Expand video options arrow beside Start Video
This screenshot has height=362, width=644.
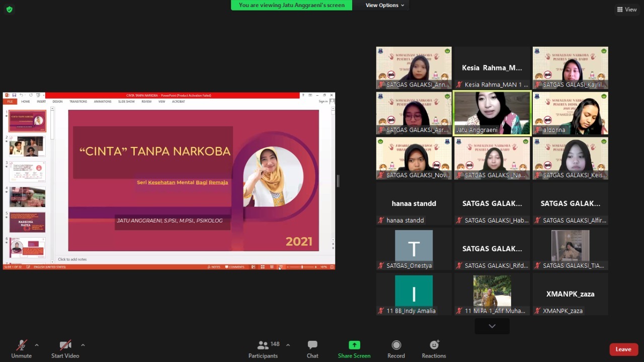click(x=83, y=345)
